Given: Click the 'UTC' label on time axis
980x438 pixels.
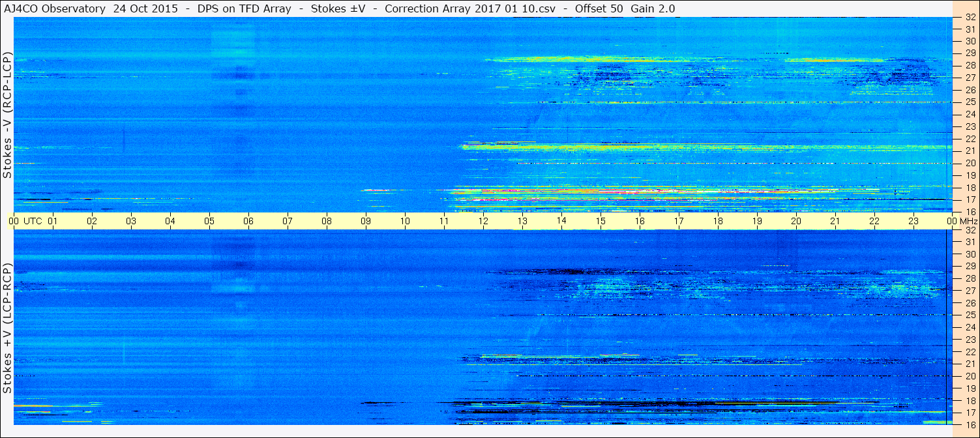Looking at the screenshot, I should coord(33,221).
